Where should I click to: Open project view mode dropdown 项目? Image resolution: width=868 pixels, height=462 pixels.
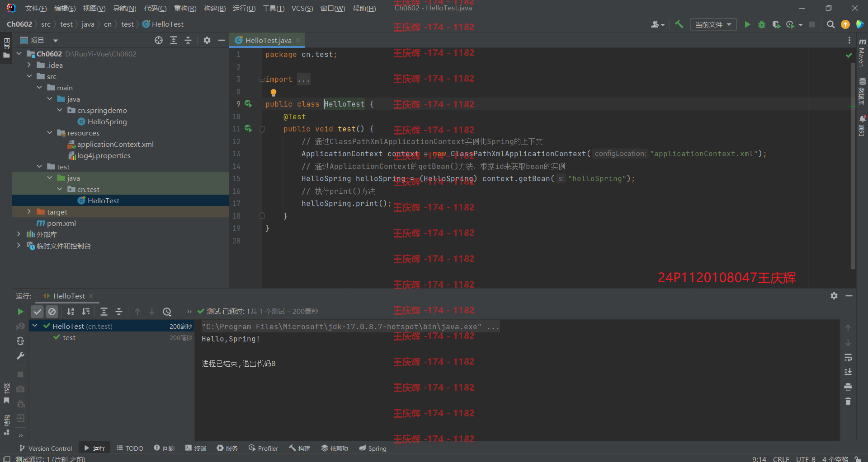coord(39,40)
